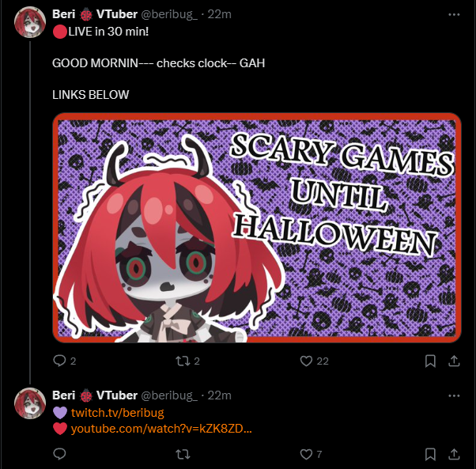Reply to the tweet containing stream links

[59, 454]
